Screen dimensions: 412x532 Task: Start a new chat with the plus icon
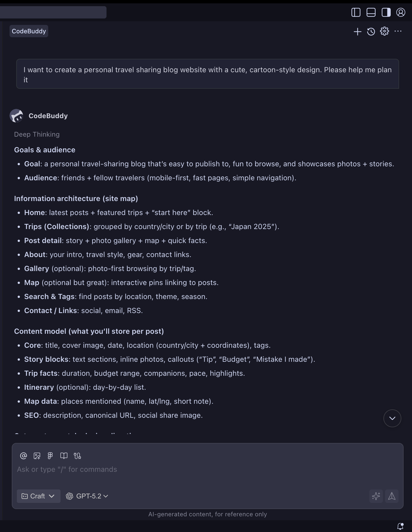pyautogui.click(x=358, y=32)
